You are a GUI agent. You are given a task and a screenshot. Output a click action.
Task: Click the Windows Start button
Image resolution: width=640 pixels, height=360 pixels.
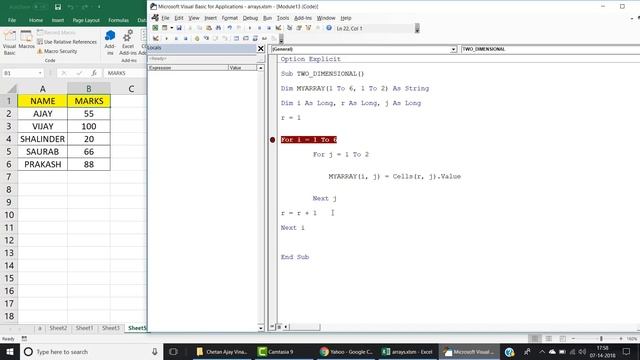coord(10,351)
